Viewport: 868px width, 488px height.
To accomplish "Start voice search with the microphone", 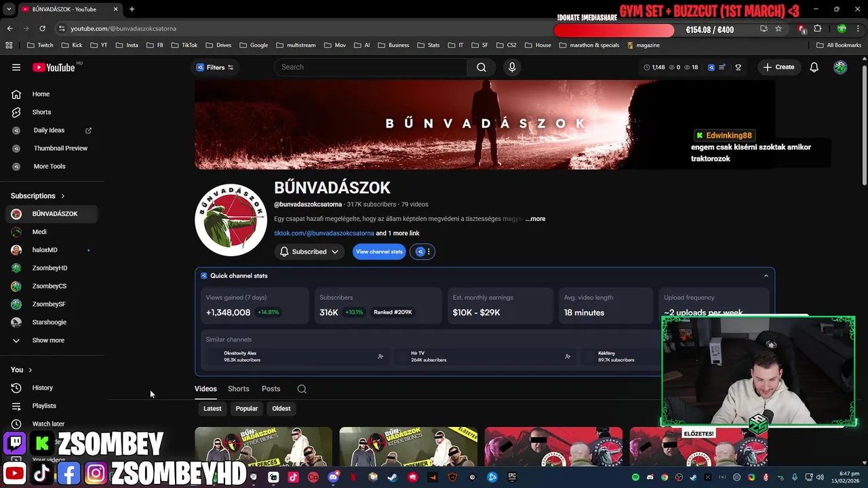I will [512, 67].
